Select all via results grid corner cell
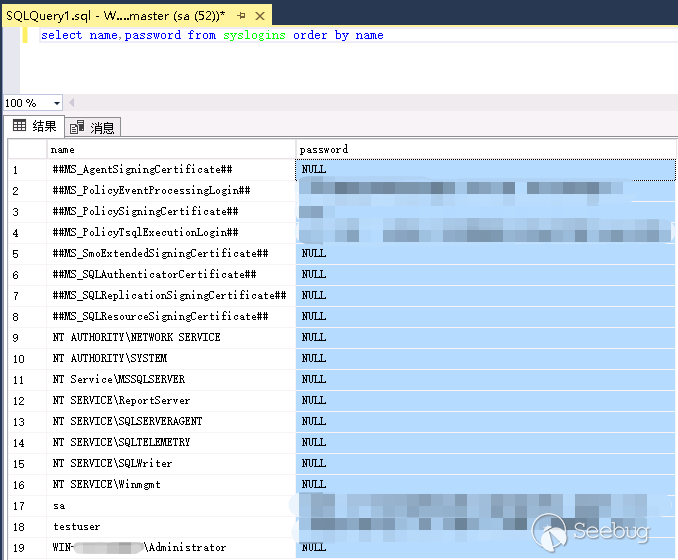678x560 pixels. 26,149
